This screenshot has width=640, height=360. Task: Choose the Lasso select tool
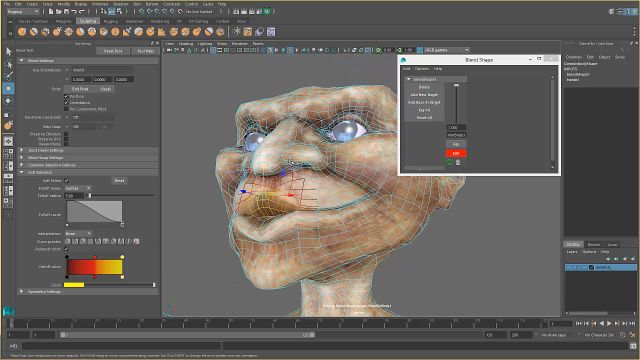point(9,64)
